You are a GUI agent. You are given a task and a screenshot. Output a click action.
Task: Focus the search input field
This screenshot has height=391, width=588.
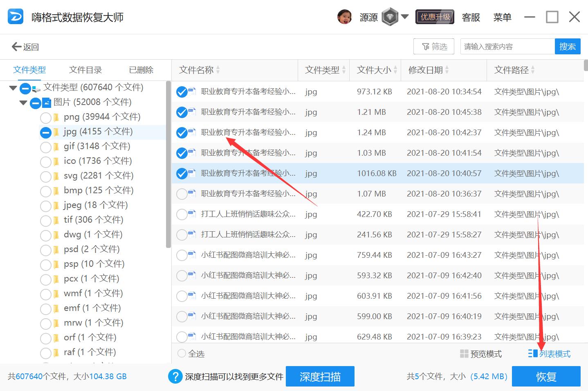click(x=507, y=47)
